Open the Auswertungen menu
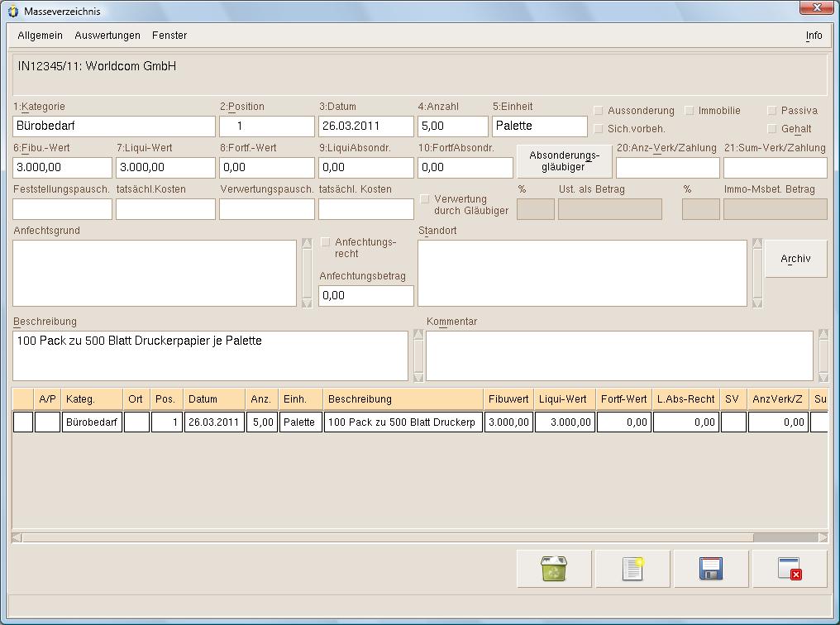The height and width of the screenshot is (625, 840). (107, 36)
